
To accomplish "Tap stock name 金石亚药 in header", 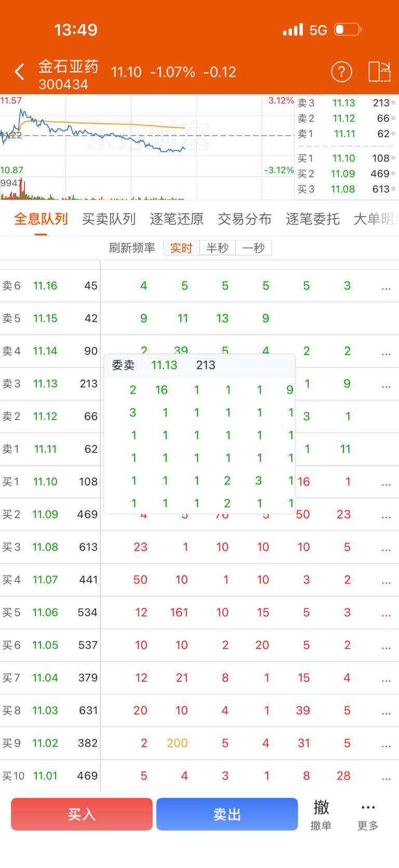I will pyautogui.click(x=68, y=67).
